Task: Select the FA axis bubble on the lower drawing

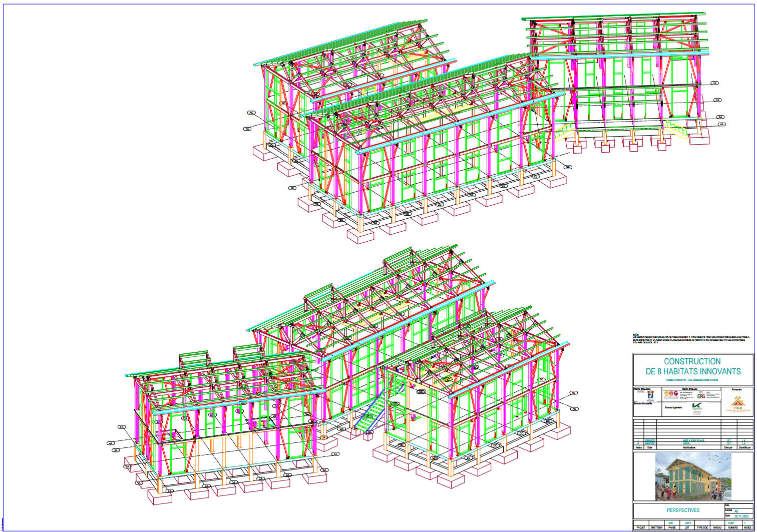Action: click(x=121, y=427)
